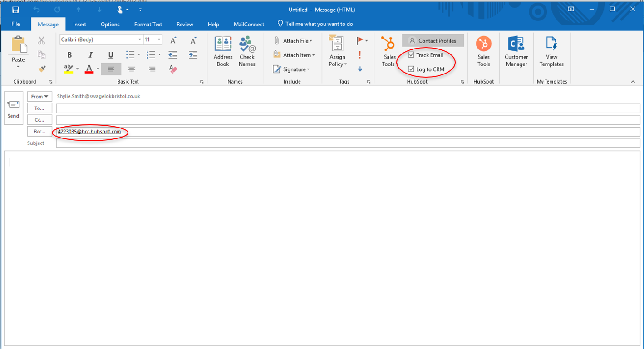Open the Customer Manager add-in

coord(516,51)
